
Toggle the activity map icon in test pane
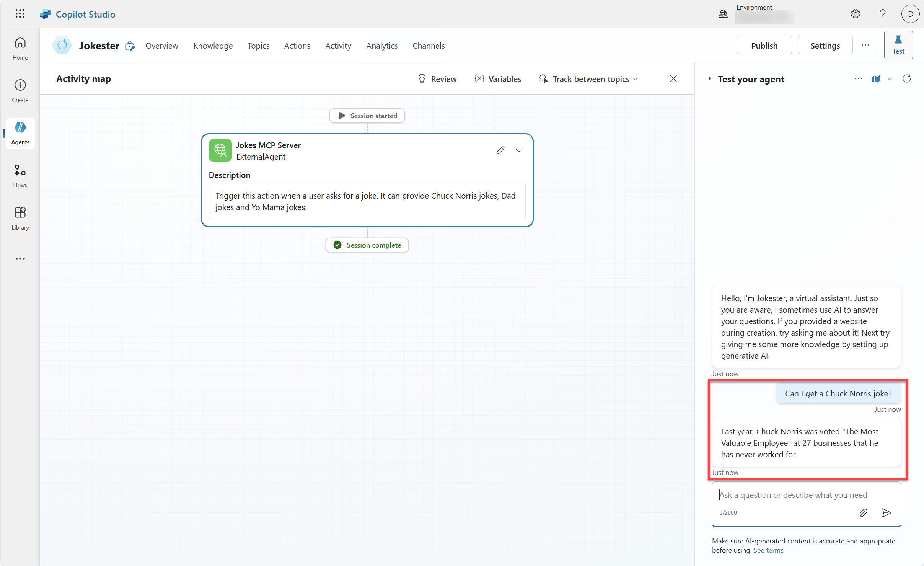tap(875, 79)
